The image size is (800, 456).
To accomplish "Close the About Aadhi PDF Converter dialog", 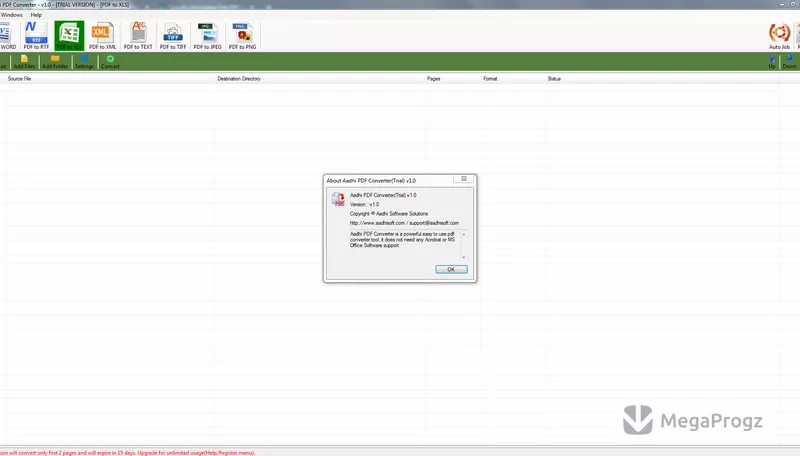I will click(x=464, y=179).
